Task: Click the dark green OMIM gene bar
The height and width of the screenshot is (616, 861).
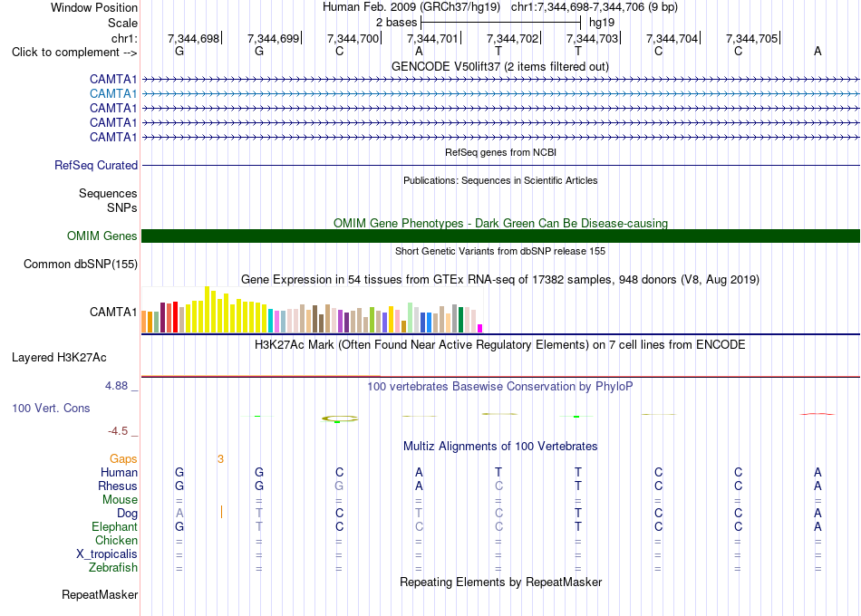Action: 500,236
